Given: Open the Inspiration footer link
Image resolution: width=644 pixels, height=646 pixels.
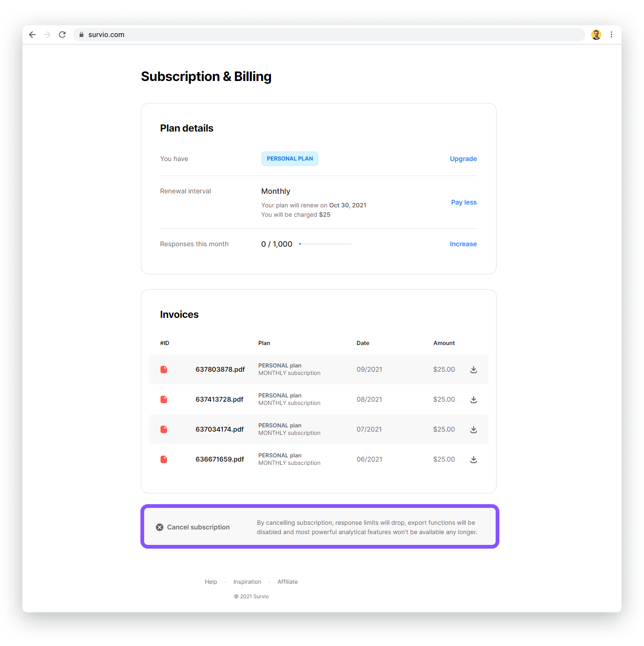Looking at the screenshot, I should point(247,582).
